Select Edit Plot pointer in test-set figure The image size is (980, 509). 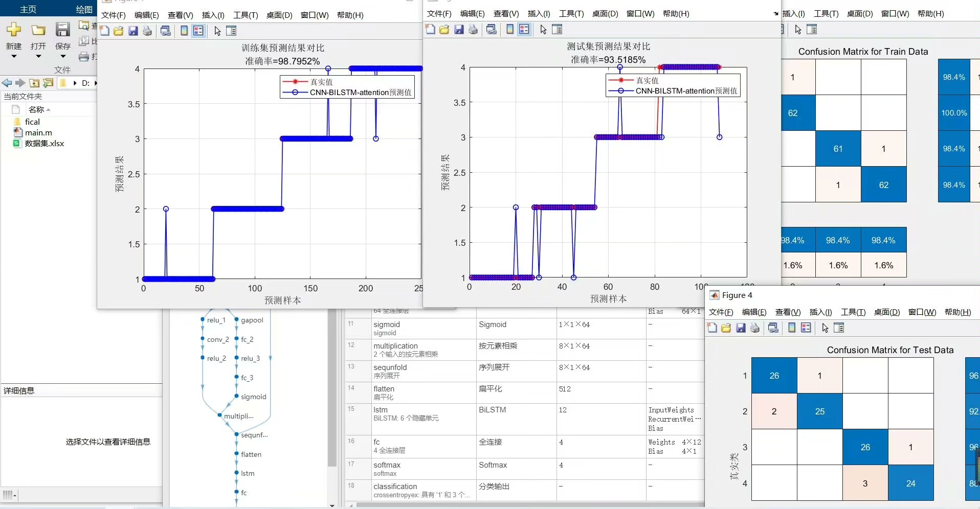pos(543,30)
